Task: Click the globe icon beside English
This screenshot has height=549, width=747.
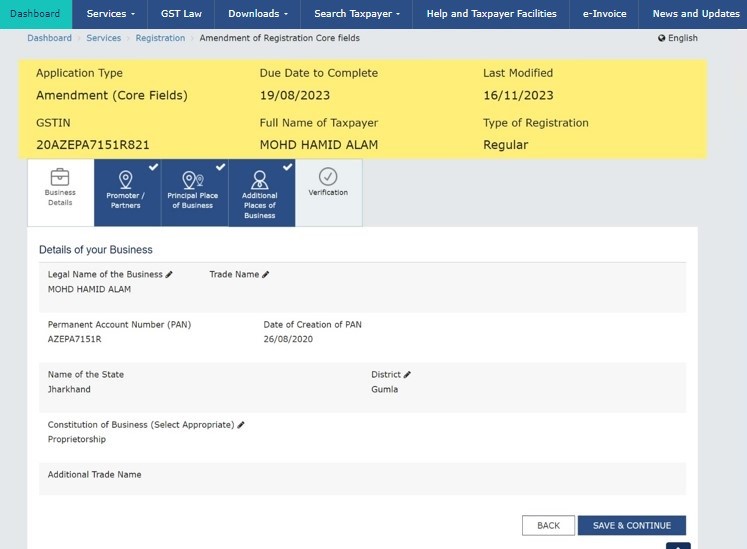Action: pyautogui.click(x=661, y=38)
